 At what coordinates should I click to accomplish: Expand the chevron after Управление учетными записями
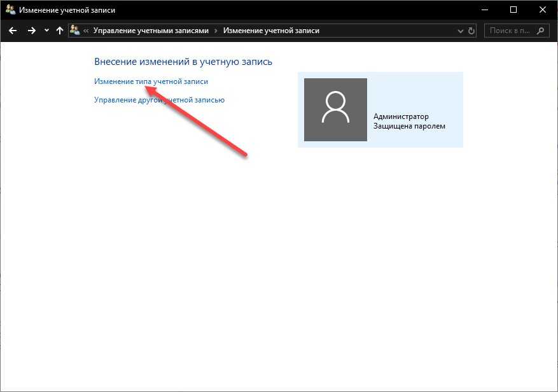point(216,31)
